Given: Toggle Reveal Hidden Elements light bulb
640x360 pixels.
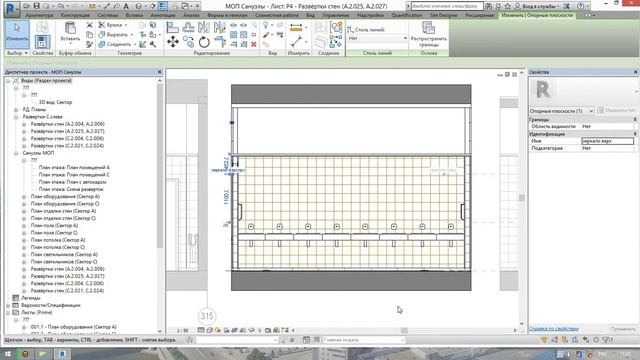Looking at the screenshot, I should coord(260,330).
